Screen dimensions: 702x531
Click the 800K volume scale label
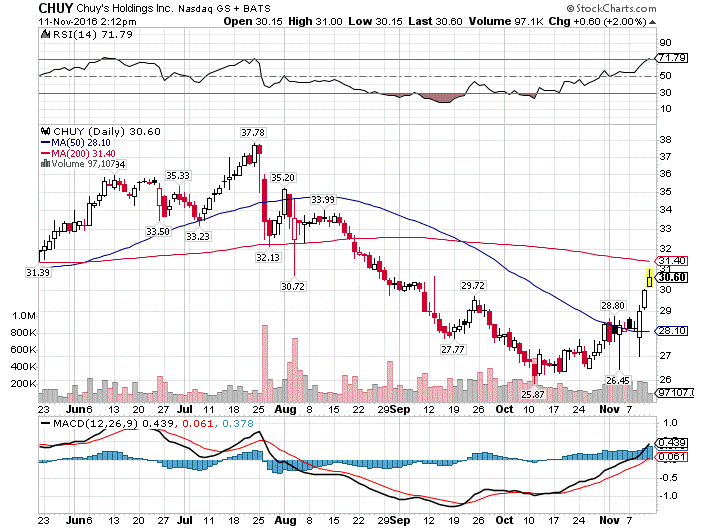point(24,333)
